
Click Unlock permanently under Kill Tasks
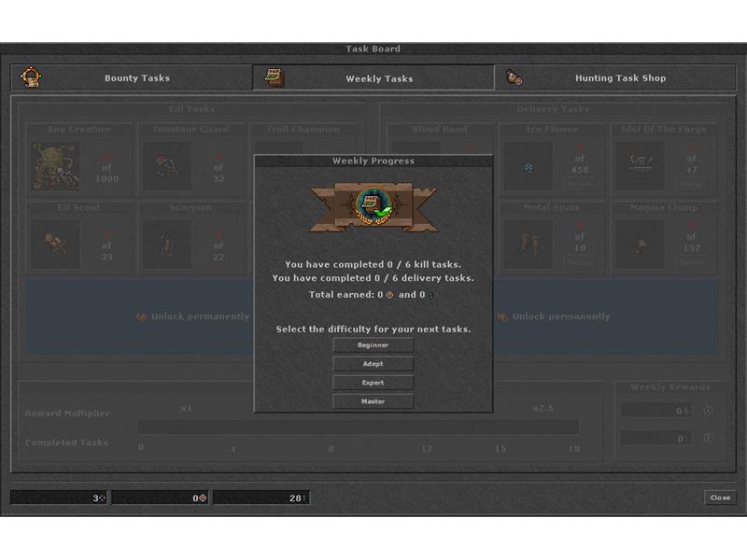tap(193, 316)
